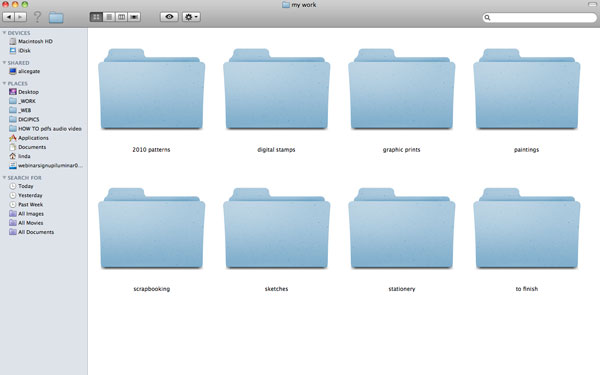Select the to finish folder icon

527,228
